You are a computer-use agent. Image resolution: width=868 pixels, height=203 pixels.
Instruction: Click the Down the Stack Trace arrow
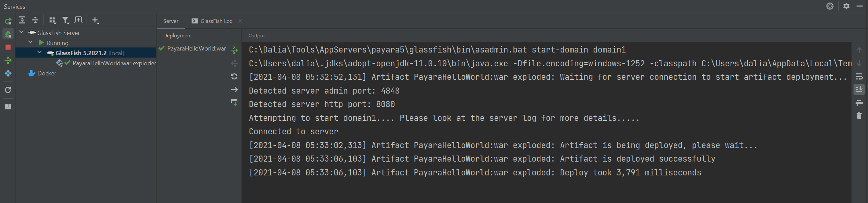tap(859, 63)
